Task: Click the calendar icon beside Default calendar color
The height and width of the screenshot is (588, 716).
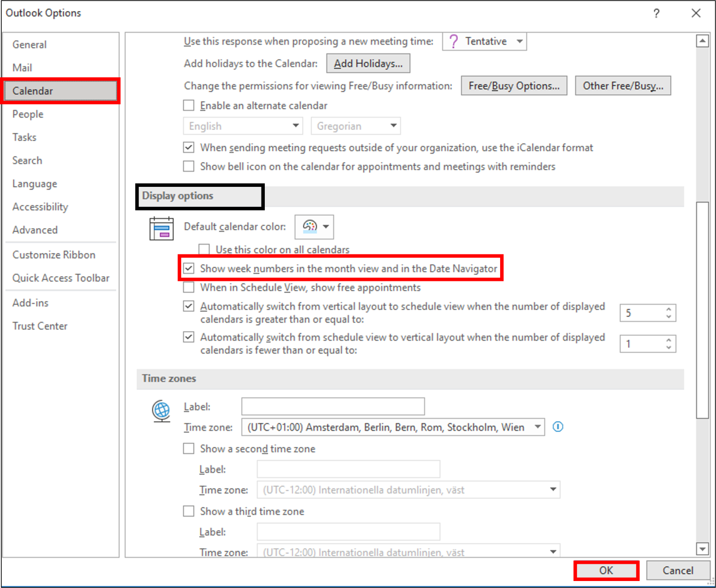Action: pos(161,227)
